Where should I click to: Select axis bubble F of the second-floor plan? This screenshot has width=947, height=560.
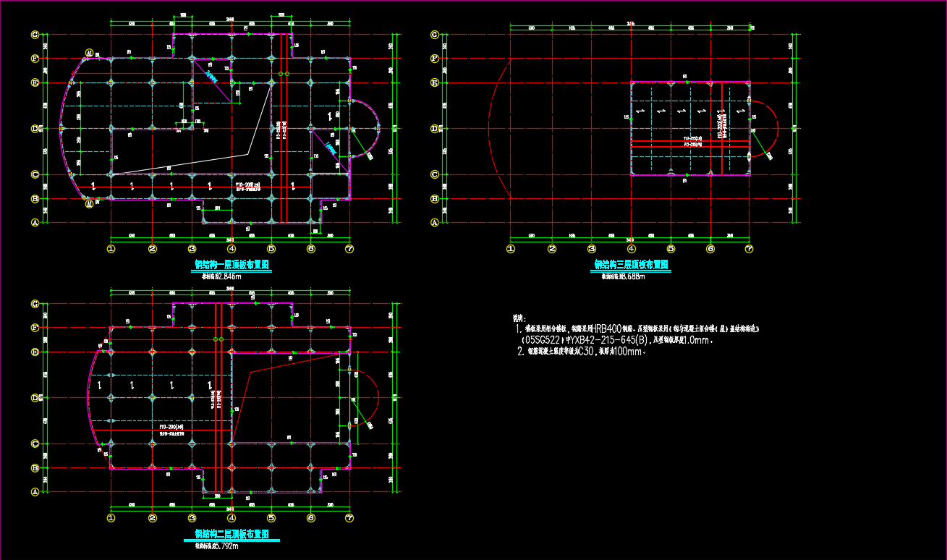click(x=34, y=328)
